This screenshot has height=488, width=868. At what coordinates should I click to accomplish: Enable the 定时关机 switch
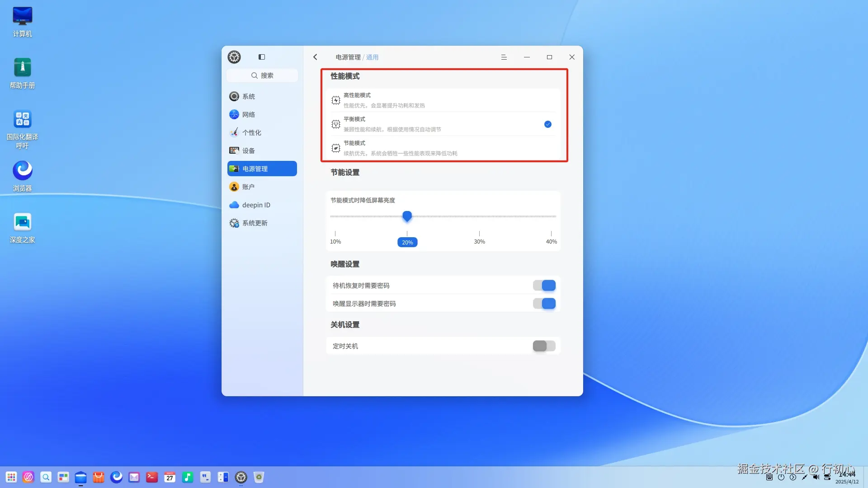tap(544, 346)
